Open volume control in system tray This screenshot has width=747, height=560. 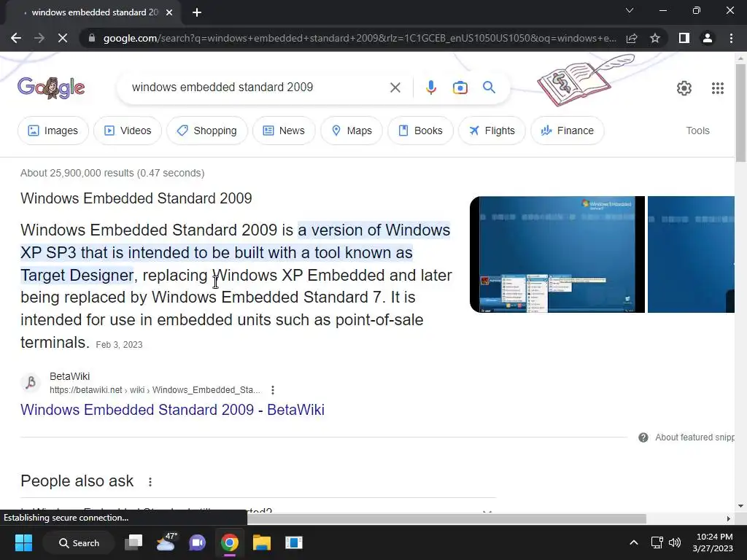click(675, 542)
